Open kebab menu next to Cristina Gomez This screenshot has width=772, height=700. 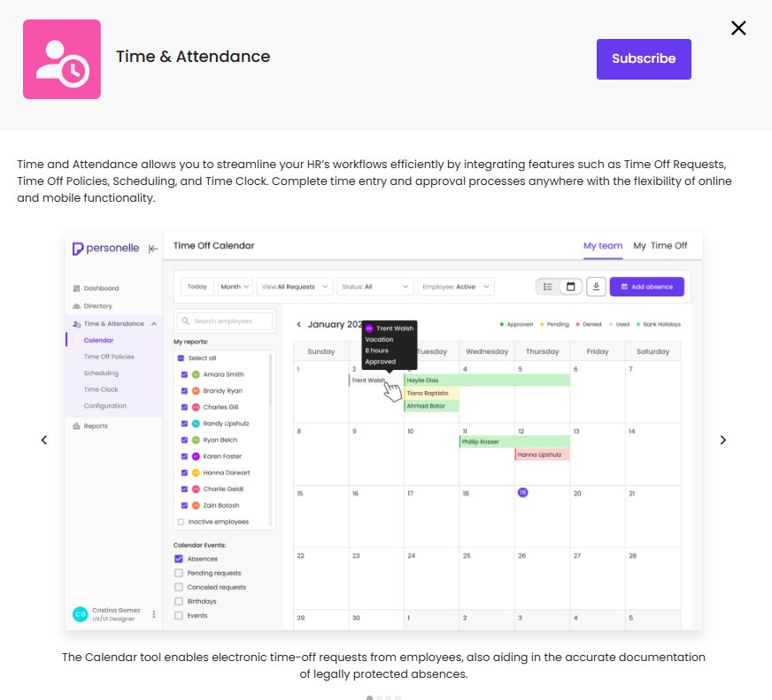click(154, 614)
